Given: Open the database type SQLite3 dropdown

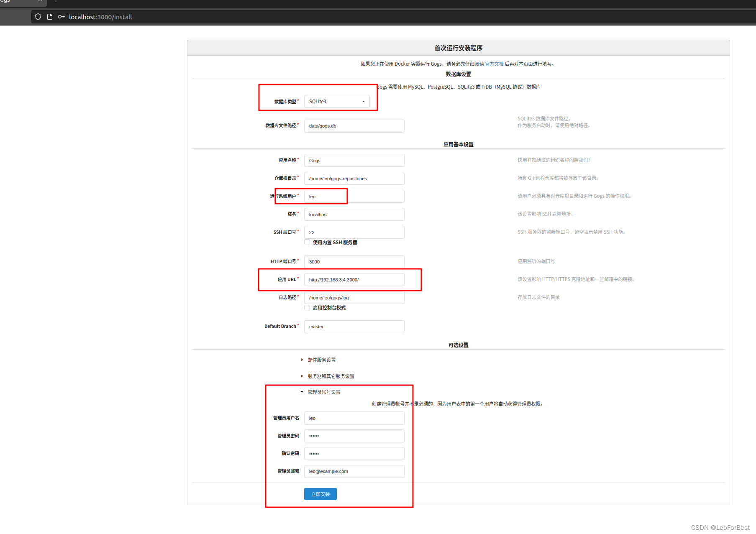Looking at the screenshot, I should 337,102.
